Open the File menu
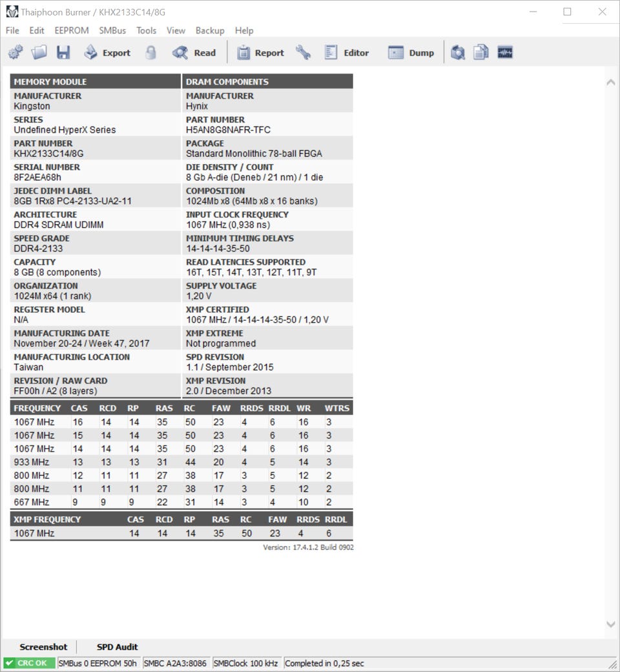620x672 pixels. (x=12, y=30)
